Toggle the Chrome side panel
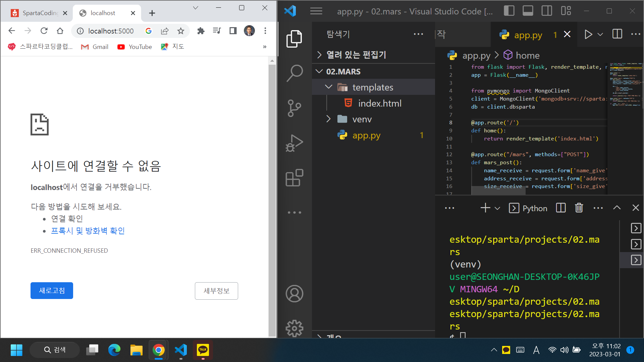644x362 pixels. coord(233,31)
